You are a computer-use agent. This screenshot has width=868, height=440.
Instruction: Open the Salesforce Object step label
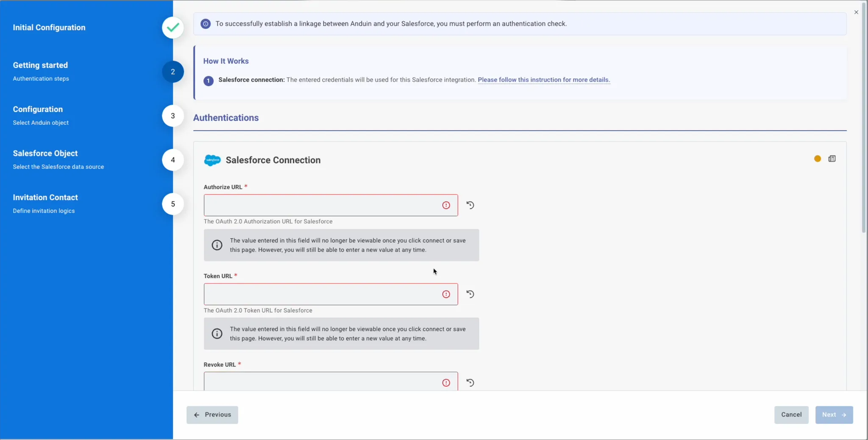tap(45, 153)
